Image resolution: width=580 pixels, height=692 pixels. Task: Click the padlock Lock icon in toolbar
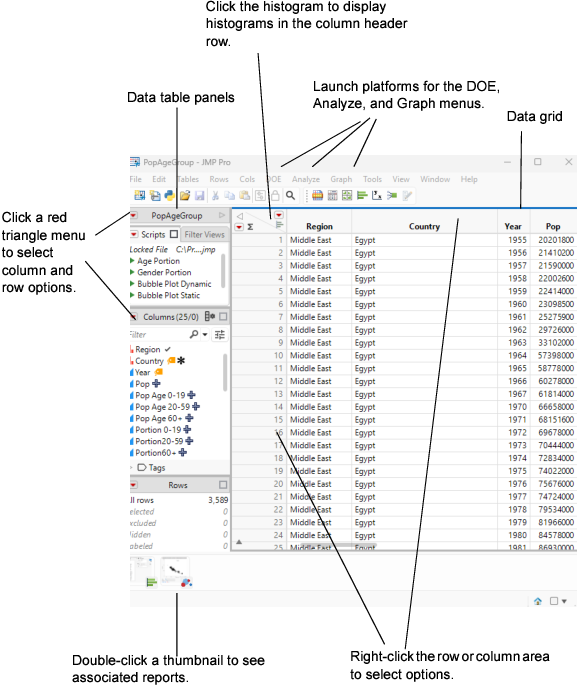(x=275, y=196)
